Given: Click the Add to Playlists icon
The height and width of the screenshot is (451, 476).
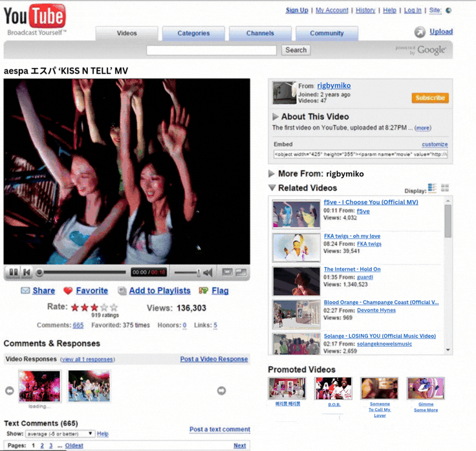Looking at the screenshot, I should [x=122, y=291].
